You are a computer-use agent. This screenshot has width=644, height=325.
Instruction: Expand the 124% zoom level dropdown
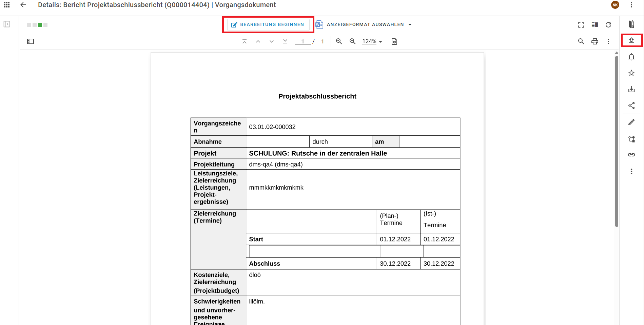coord(372,41)
